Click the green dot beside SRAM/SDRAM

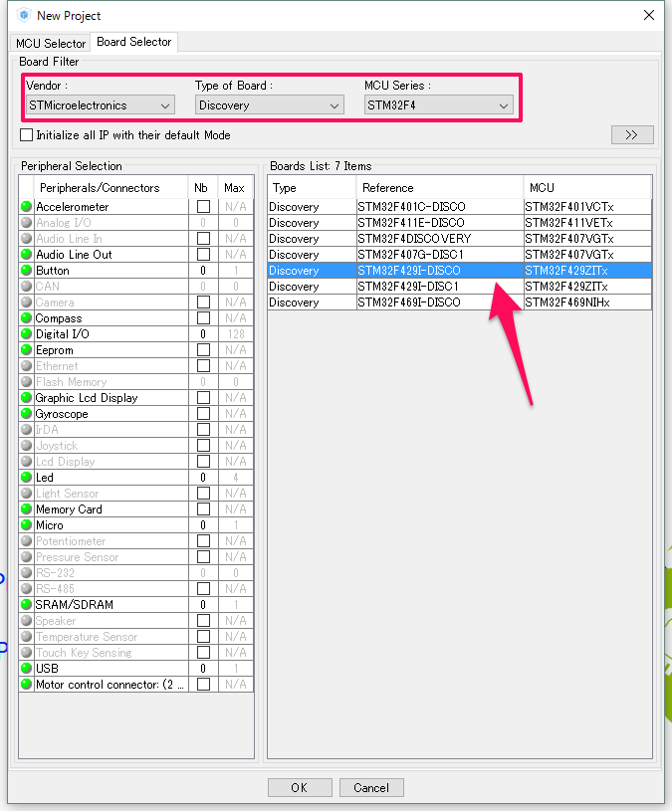(x=27, y=605)
